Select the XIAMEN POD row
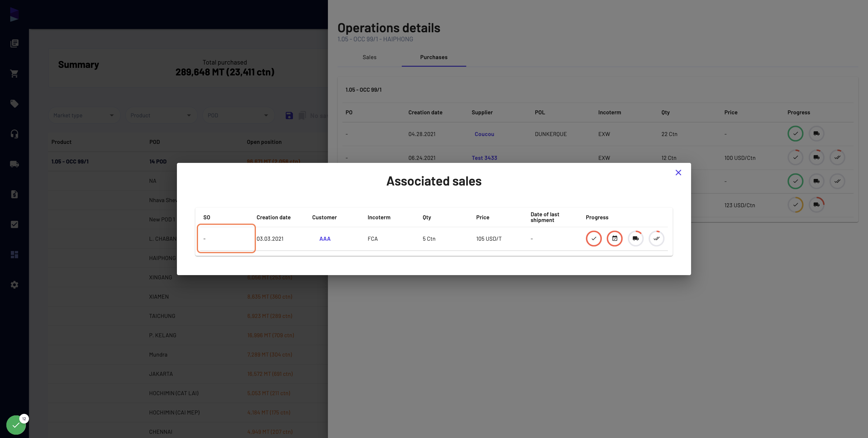The image size is (868, 438). [188, 297]
